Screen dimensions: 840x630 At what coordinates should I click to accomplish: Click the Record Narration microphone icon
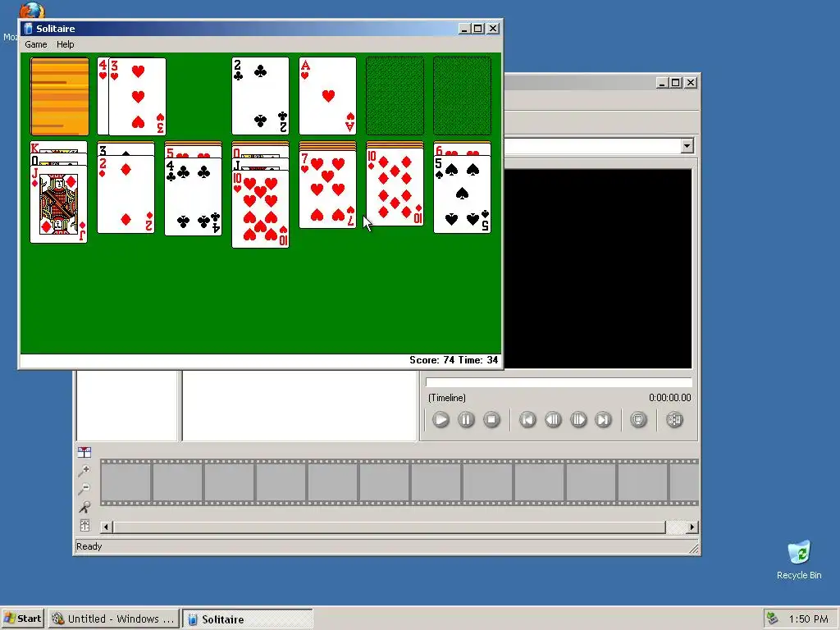[84, 507]
